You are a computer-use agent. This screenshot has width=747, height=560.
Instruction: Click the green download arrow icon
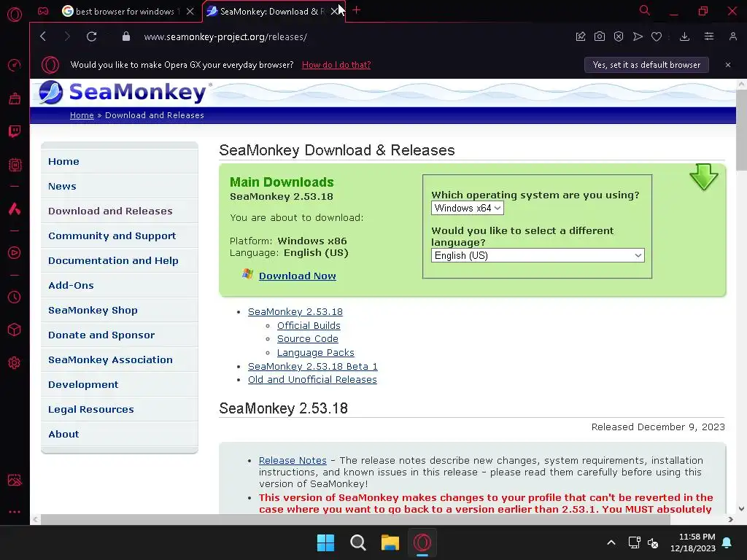704,176
